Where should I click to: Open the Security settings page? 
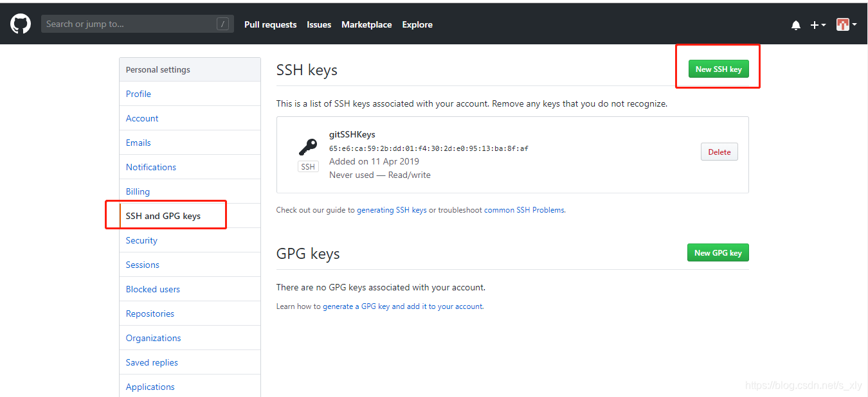(x=190, y=240)
